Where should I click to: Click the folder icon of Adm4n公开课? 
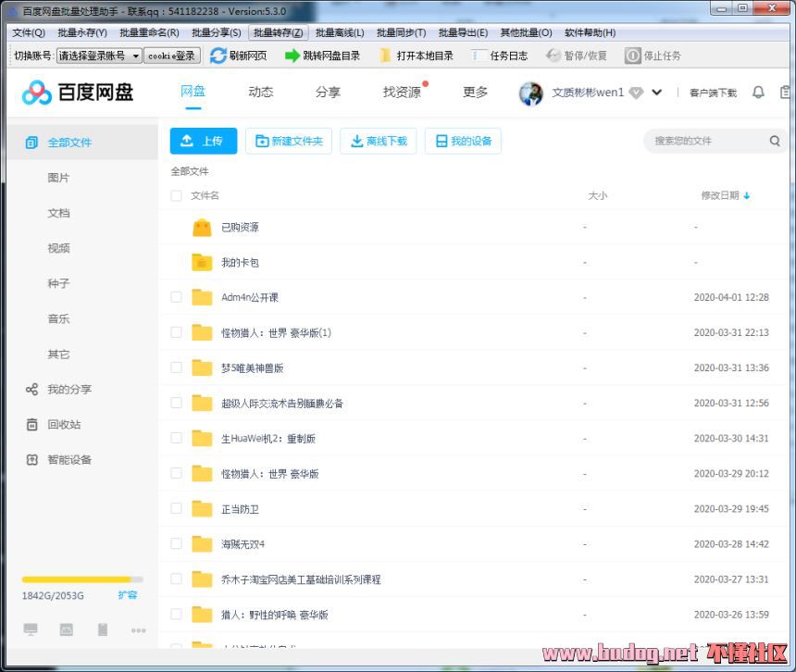point(202,297)
